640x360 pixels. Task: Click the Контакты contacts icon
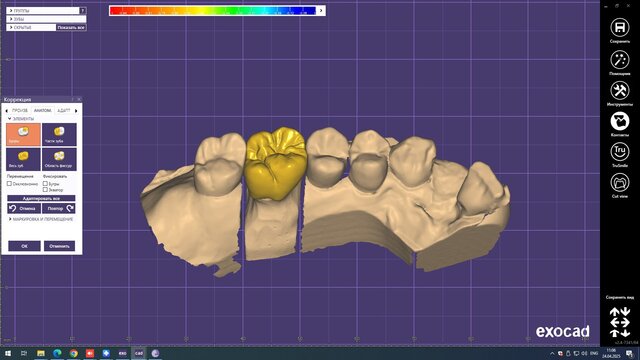(620, 121)
